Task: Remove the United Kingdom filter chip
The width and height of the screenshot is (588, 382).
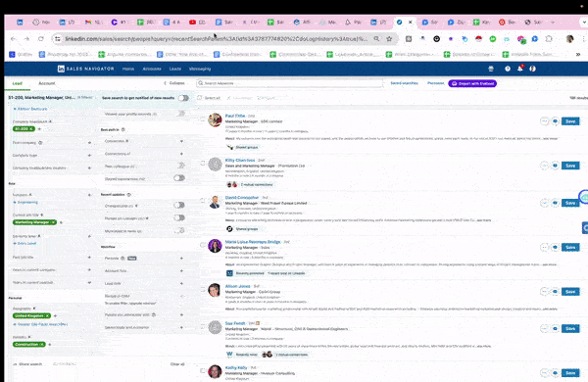Action: pos(48,315)
